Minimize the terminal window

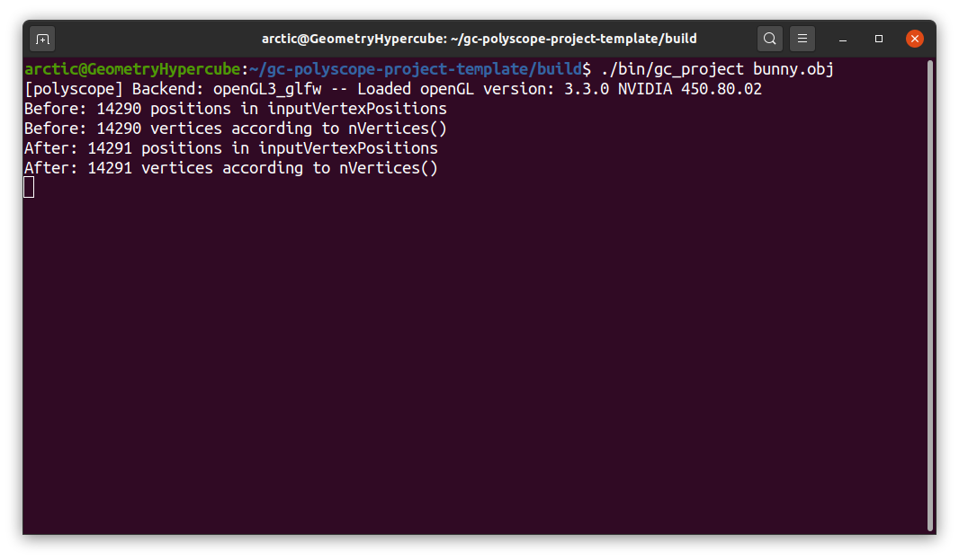(843, 39)
